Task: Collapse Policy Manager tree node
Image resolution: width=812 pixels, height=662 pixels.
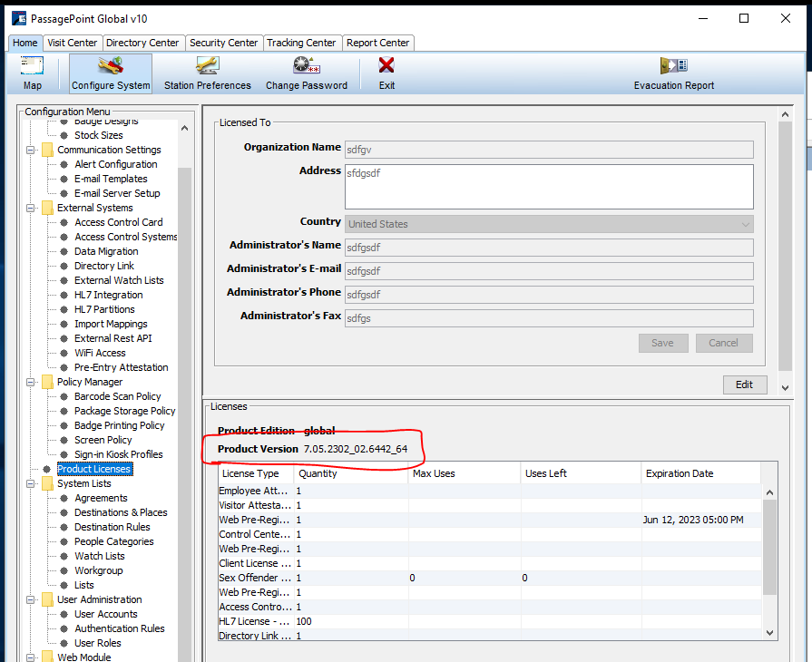Action: [x=31, y=382]
